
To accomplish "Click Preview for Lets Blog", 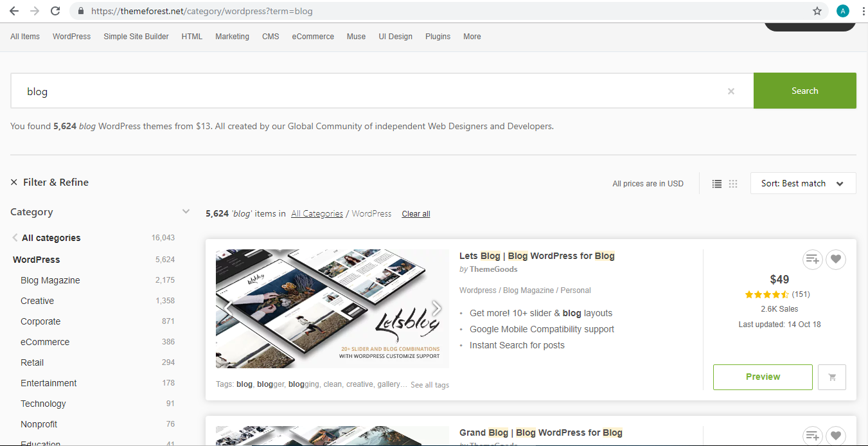I will pyautogui.click(x=763, y=377).
